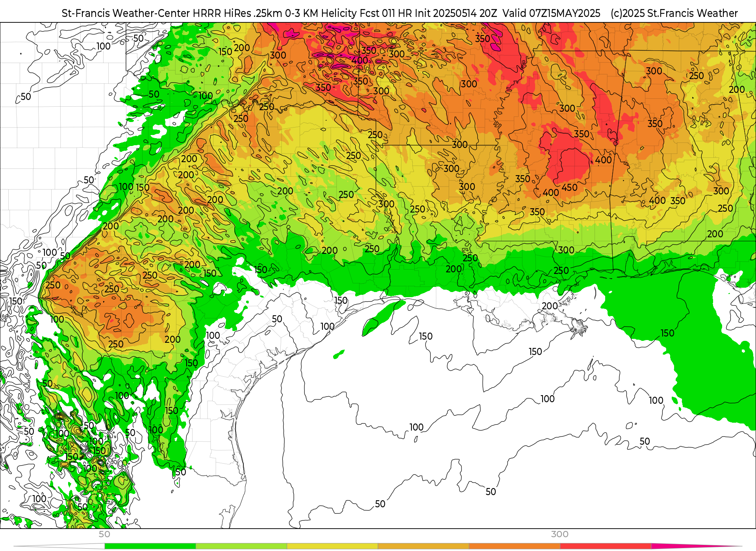The image size is (756, 551).
Task: Click the gray colorbar tick label "50"
Action: pos(104,534)
